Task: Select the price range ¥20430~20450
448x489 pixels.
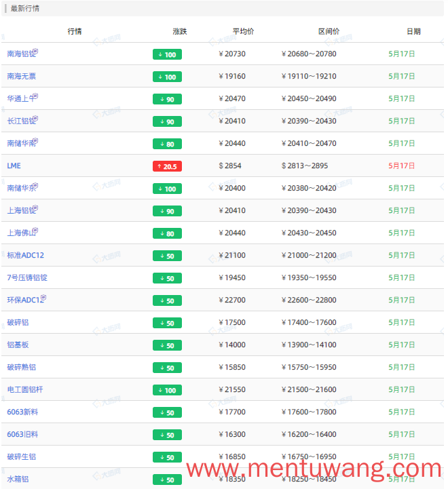Action: pos(309,233)
